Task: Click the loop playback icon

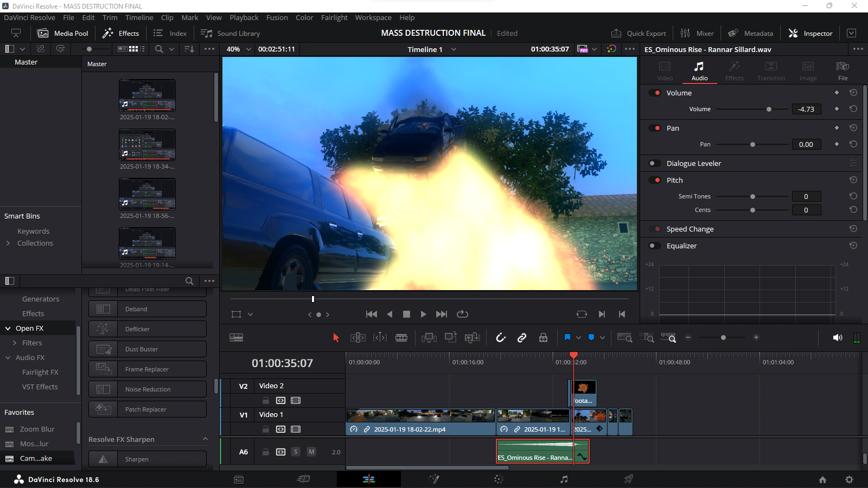Action: pyautogui.click(x=462, y=314)
